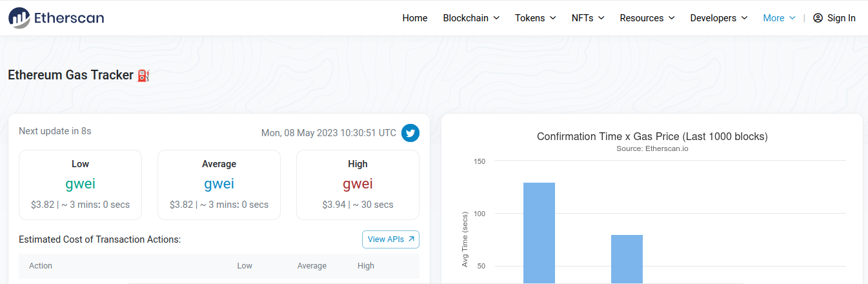Expand the Resources menu
868x284 pixels.
[x=647, y=18]
